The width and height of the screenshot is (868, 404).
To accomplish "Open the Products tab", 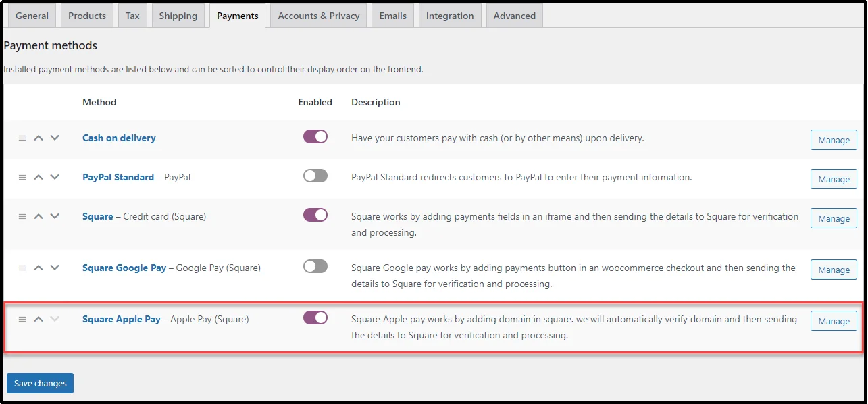I will click(87, 16).
